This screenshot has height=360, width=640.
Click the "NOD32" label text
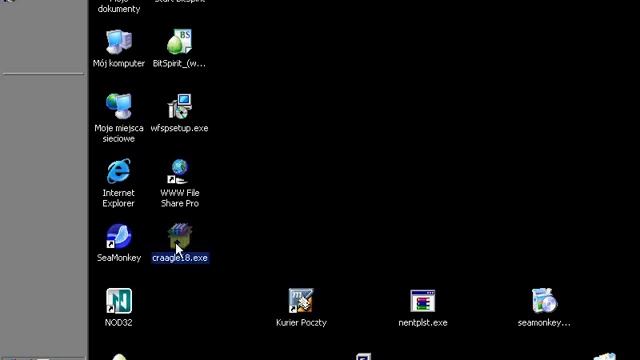(x=118, y=323)
